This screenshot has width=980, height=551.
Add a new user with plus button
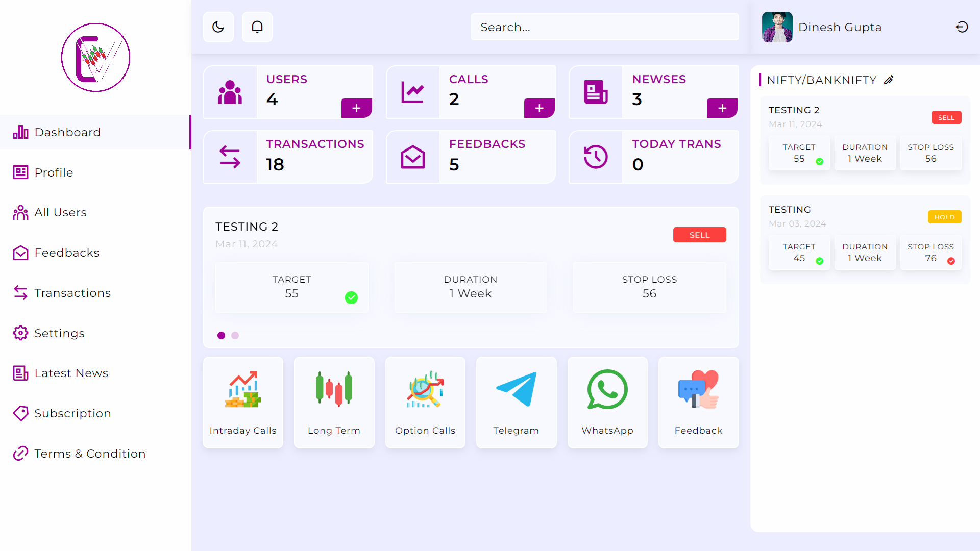click(x=356, y=108)
